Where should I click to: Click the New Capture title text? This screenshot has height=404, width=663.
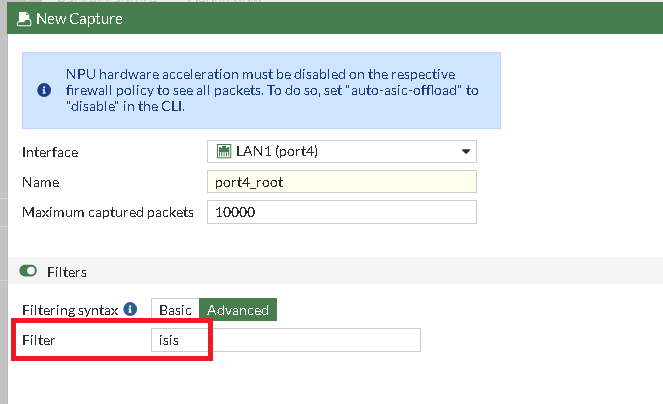coord(80,19)
